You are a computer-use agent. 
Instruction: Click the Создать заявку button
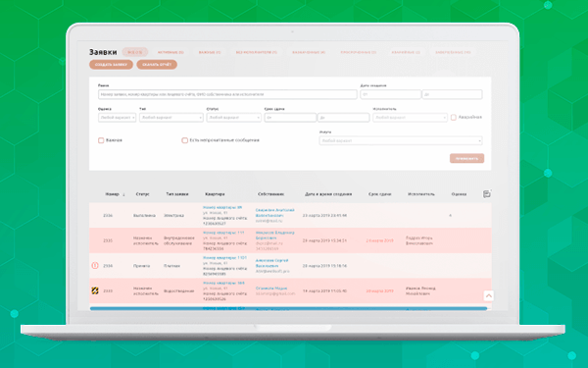click(111, 65)
